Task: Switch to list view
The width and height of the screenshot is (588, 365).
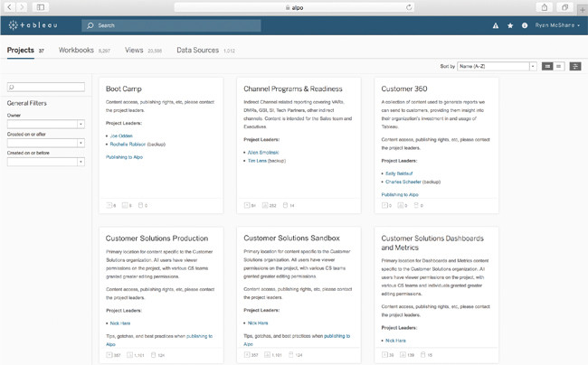Action: [x=559, y=66]
